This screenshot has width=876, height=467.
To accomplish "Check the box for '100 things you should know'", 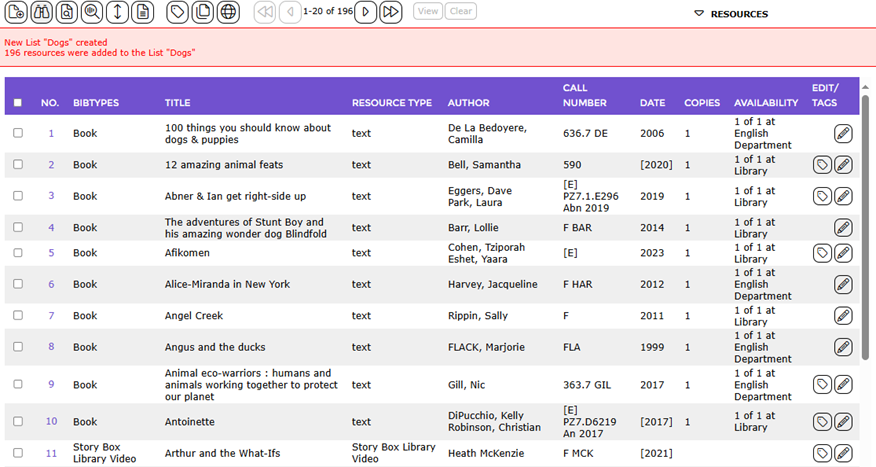I will point(18,133).
